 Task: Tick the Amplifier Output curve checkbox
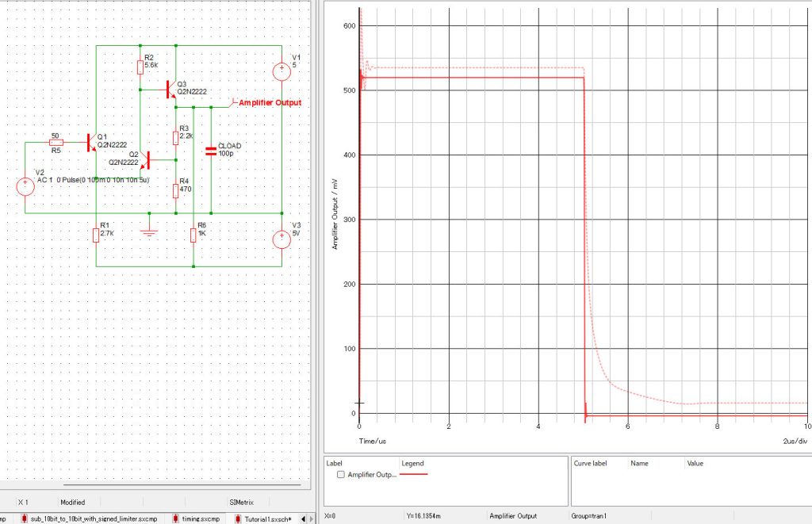click(x=341, y=475)
